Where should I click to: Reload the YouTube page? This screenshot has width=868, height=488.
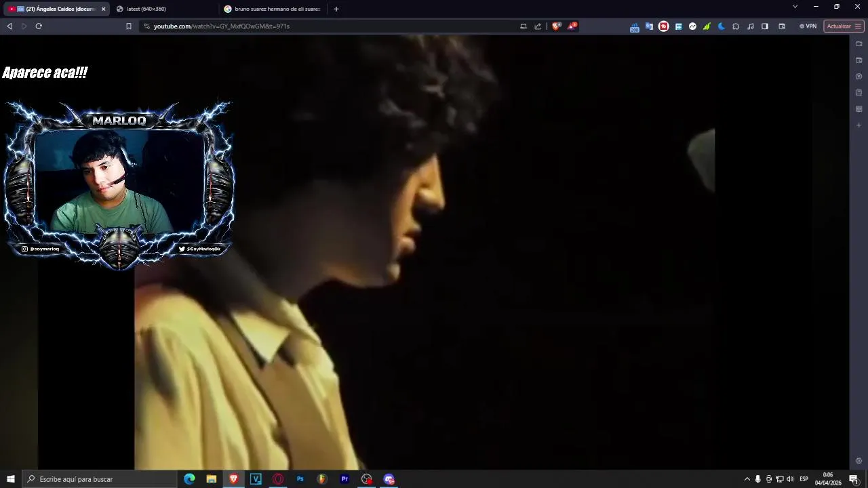pyautogui.click(x=39, y=26)
